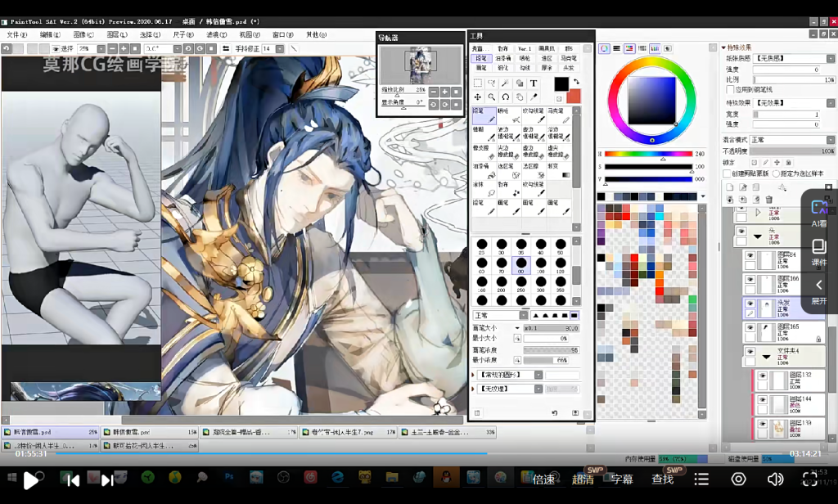The width and height of the screenshot is (838, 504).
Task: Click the red background color swatch
Action: coord(574,96)
